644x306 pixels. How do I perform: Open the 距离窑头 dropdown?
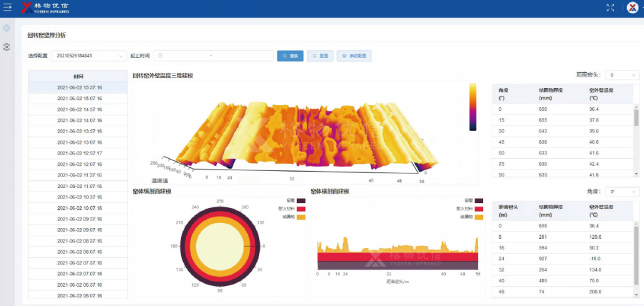624,75
